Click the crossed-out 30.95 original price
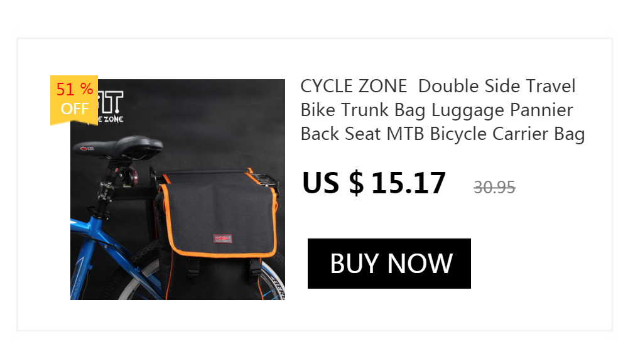The width and height of the screenshot is (628, 364). click(495, 188)
